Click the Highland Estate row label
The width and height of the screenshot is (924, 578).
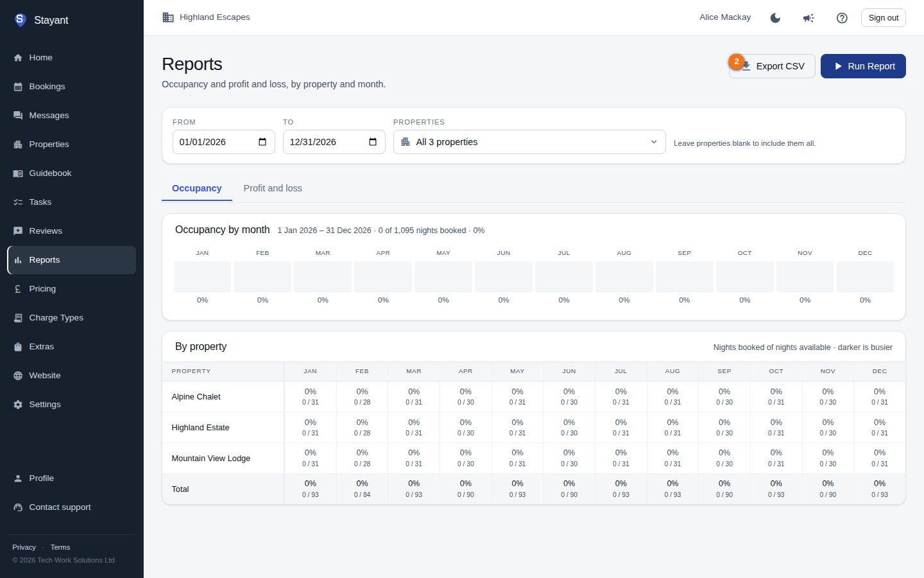[200, 428]
